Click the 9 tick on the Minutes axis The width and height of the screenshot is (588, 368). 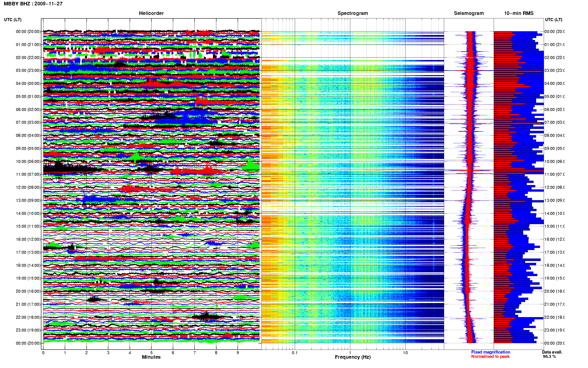pyautogui.click(x=238, y=353)
